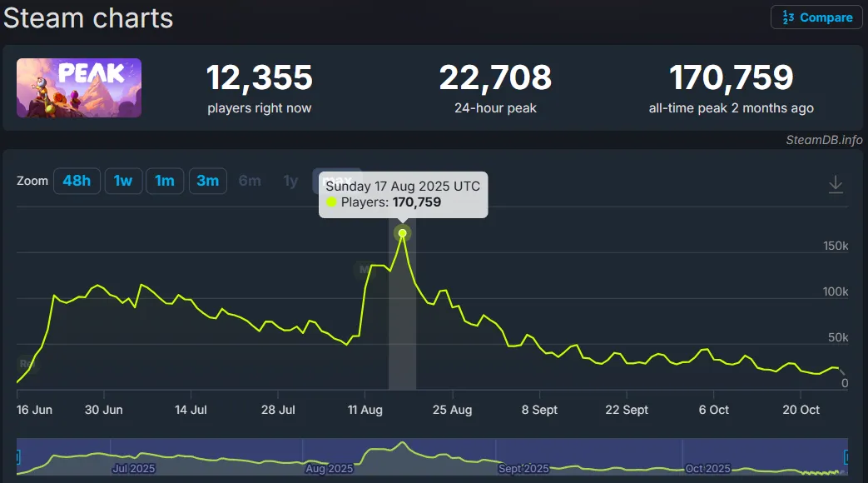Click the 20 Oct axis label
Viewport: 868px width, 483px height.
[x=801, y=410]
